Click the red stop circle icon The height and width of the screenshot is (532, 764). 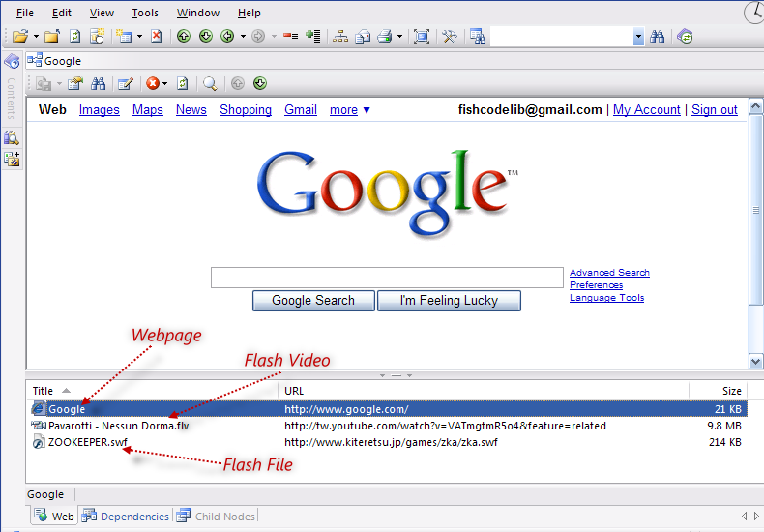coord(153,84)
